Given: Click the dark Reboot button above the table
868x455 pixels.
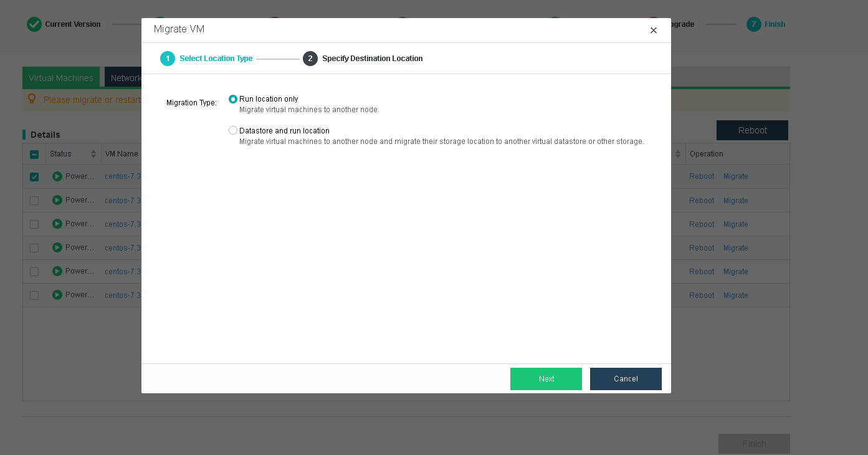Looking at the screenshot, I should (752, 130).
